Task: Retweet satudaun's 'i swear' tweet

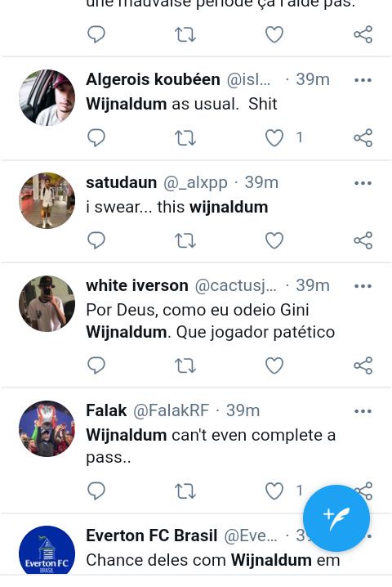Action: coord(185,240)
